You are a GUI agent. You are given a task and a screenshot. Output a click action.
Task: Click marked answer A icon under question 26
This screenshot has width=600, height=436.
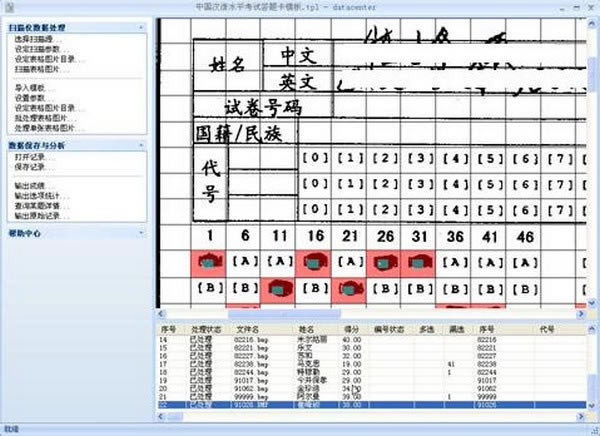tap(384, 264)
